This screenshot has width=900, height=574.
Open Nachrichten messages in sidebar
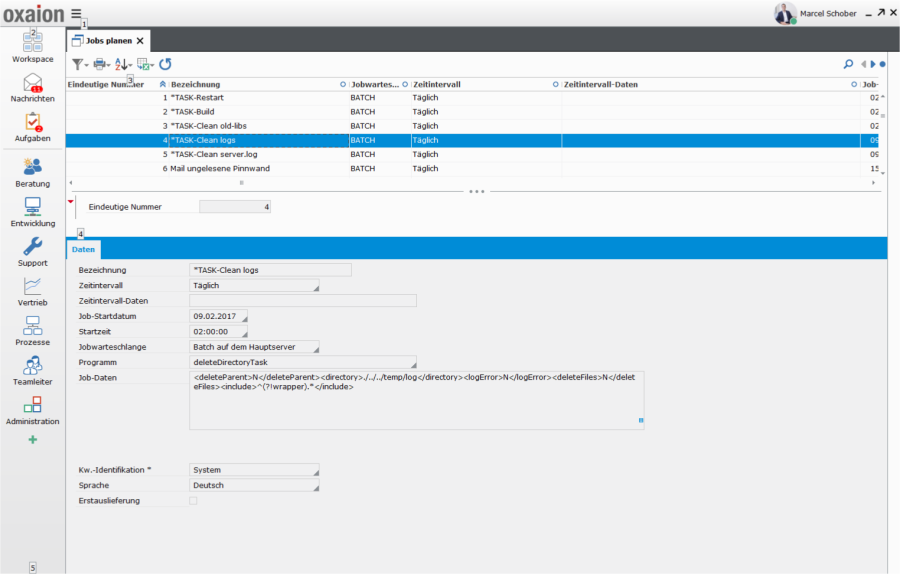(33, 84)
